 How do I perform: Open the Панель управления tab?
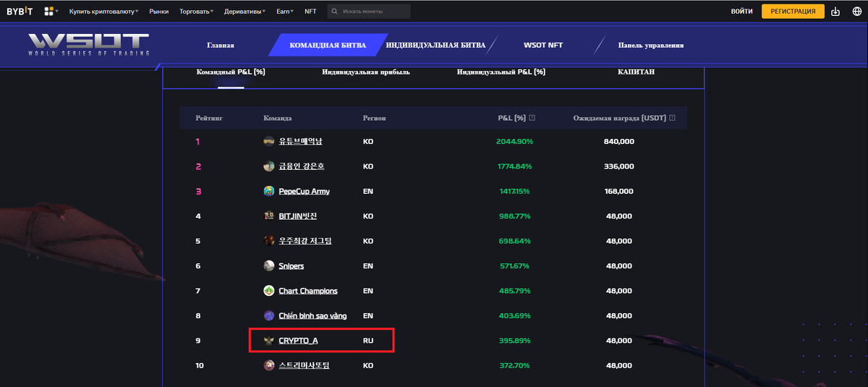(651, 45)
